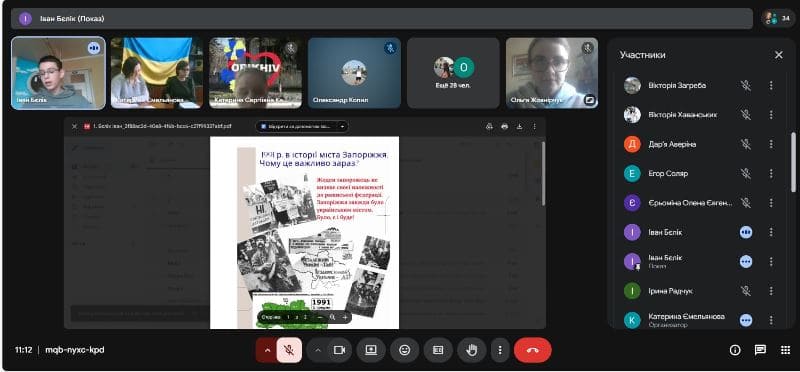
Task: Open the emoji reactions button
Action: [405, 350]
